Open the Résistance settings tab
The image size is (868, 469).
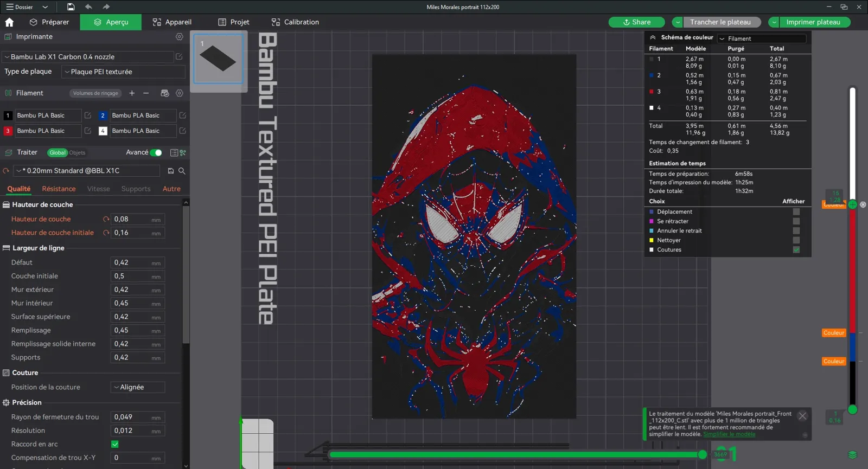click(x=59, y=189)
